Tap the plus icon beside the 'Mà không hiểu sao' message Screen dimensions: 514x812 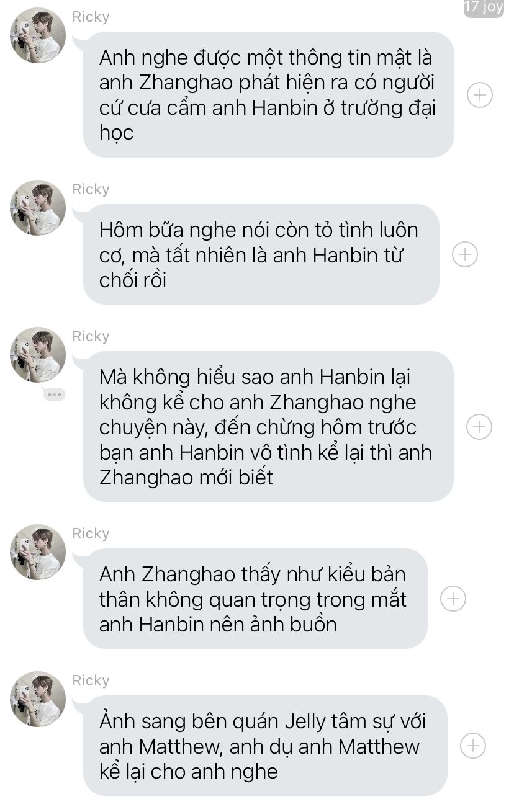[479, 427]
